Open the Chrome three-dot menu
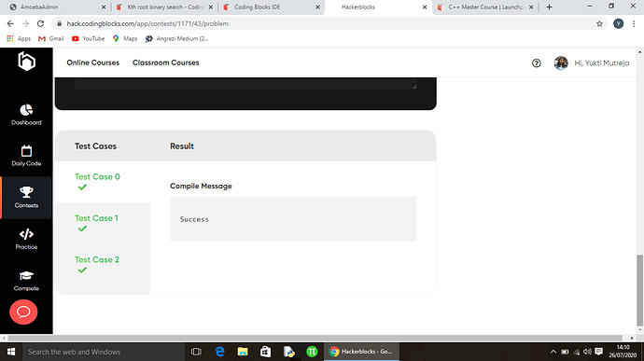The height and width of the screenshot is (361, 644). (634, 24)
